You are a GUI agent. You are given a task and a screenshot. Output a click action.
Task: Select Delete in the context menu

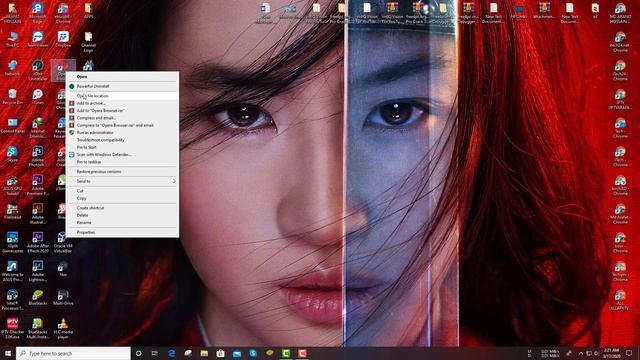[x=122, y=215]
